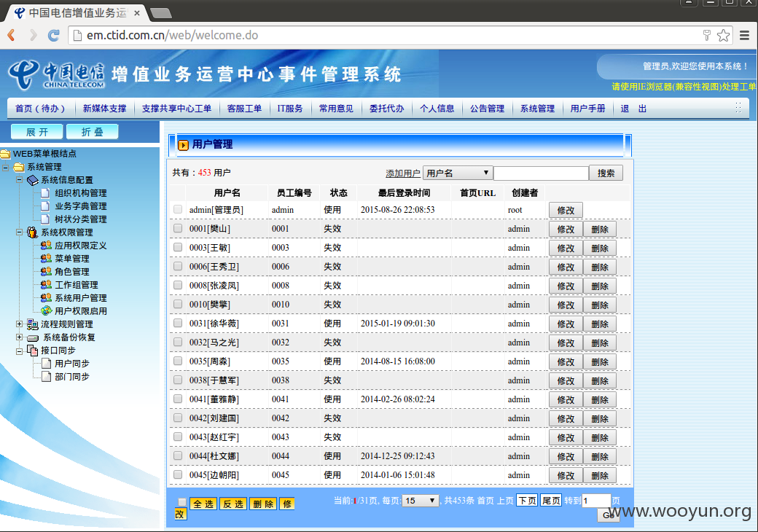The width and height of the screenshot is (758, 532).
Task: Tick the checkbox beside the 全选 button
Action: 181,502
